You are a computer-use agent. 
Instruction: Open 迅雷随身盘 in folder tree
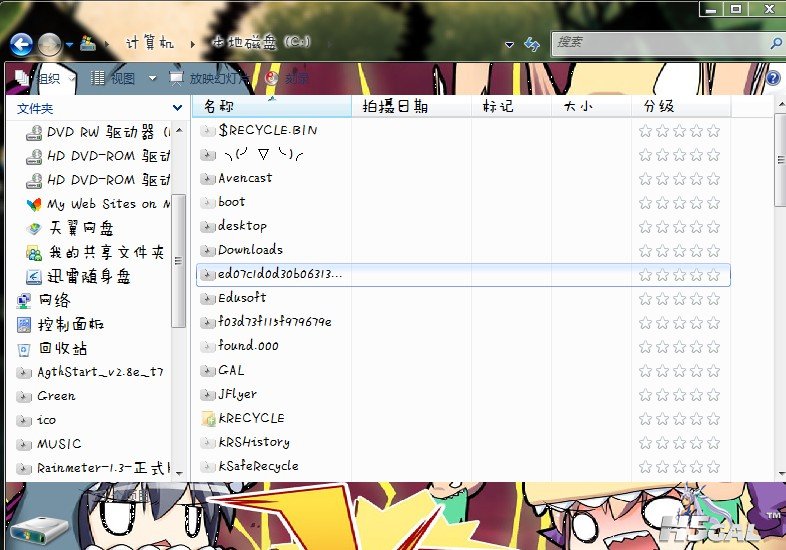click(x=79, y=276)
